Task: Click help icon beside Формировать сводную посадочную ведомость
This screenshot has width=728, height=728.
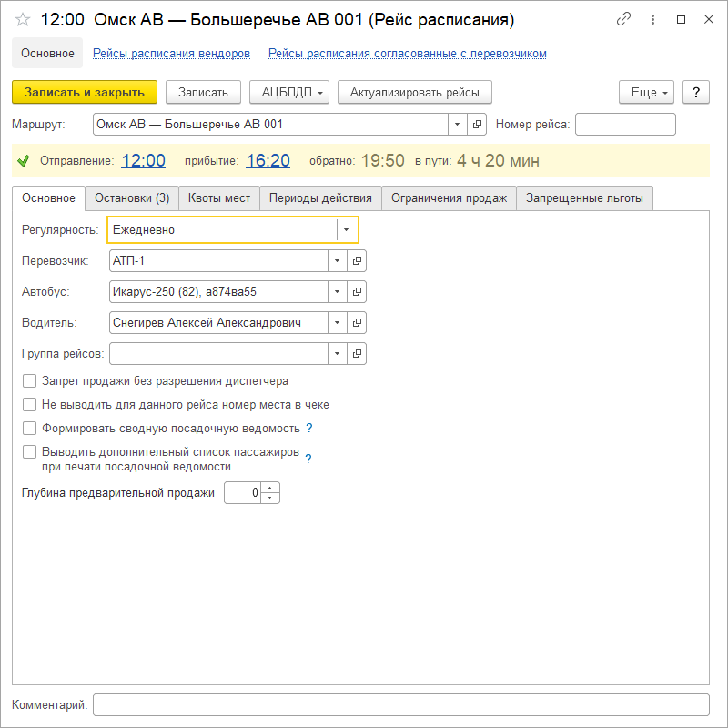Action: (x=309, y=428)
